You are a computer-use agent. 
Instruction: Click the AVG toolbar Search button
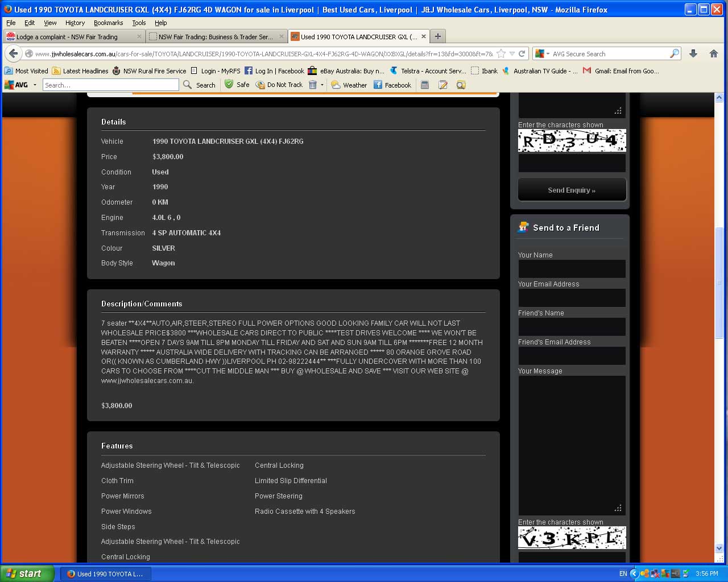pyautogui.click(x=200, y=85)
